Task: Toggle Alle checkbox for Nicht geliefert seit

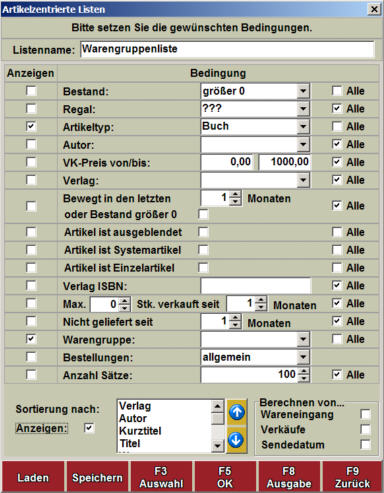Action: pyautogui.click(x=337, y=321)
